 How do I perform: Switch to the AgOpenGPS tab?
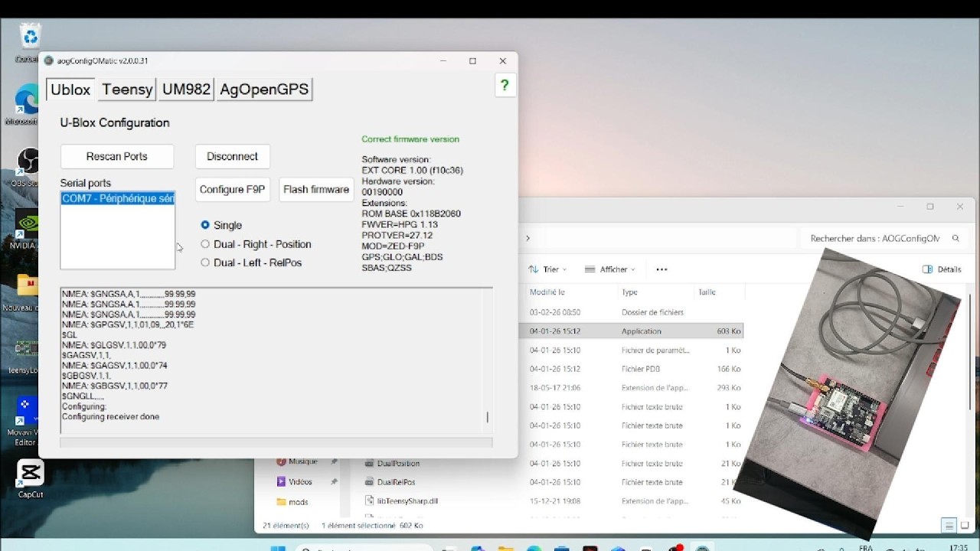pos(264,90)
